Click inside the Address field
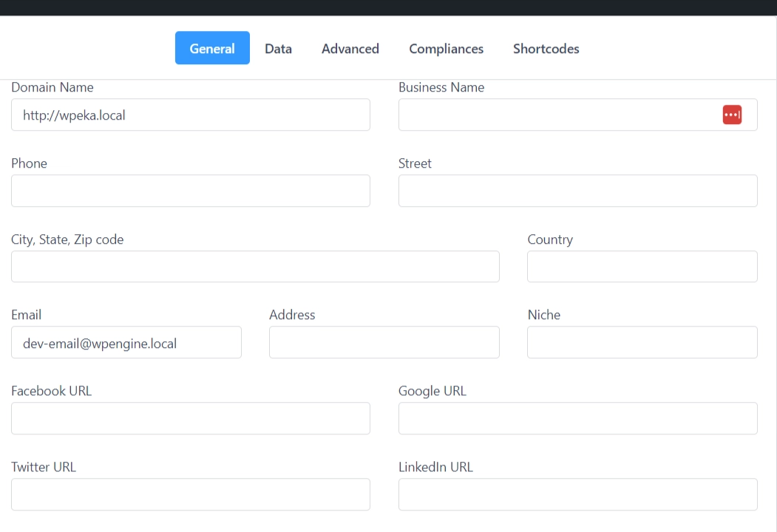This screenshot has height=532, width=777. tap(384, 343)
